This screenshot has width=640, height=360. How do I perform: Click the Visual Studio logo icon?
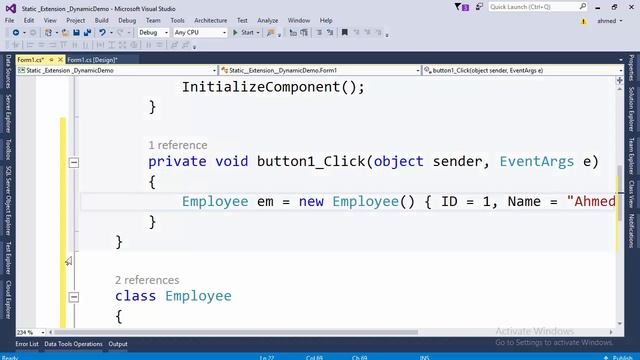(x=11, y=8)
